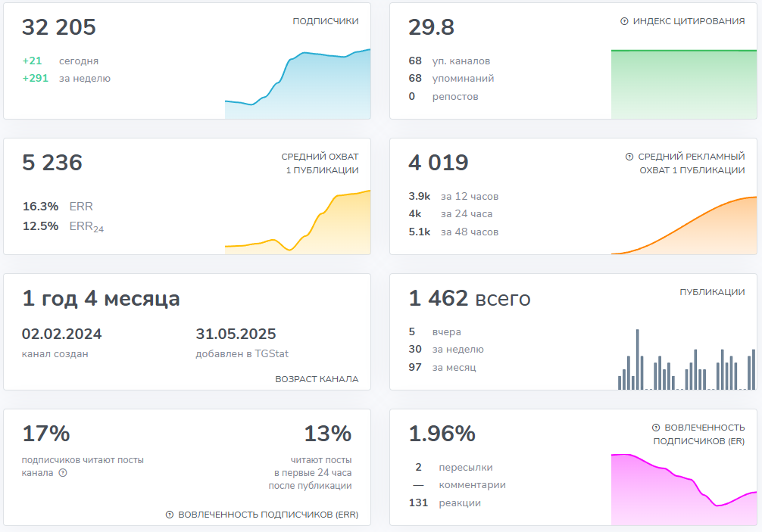Screen dimensions: 762x532
Task: Click the 13% first 24 hours value
Action: point(327,434)
